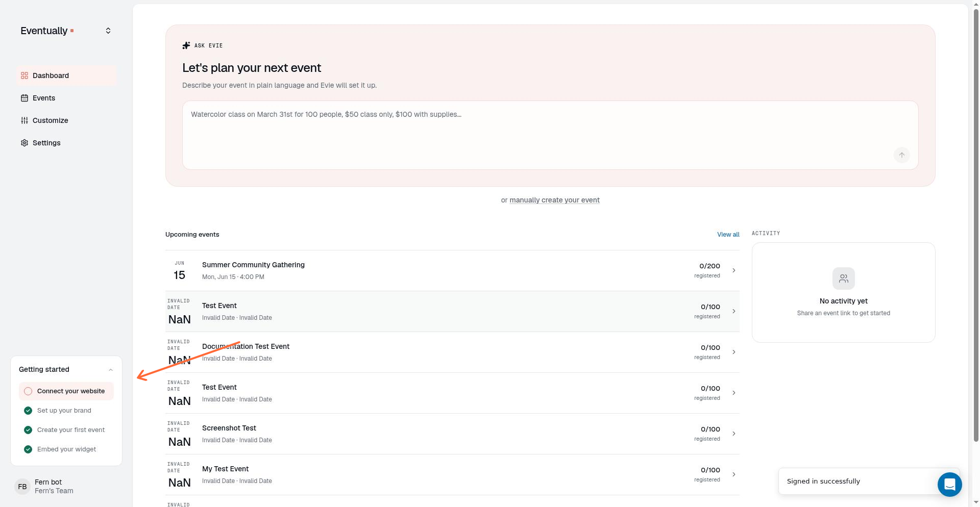Open the chat support bubble
Viewport: 980px width, 507px height.
(950, 484)
